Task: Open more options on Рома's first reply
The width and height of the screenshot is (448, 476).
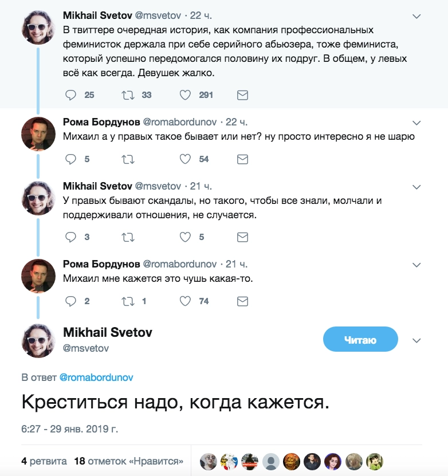Action: pos(417,123)
